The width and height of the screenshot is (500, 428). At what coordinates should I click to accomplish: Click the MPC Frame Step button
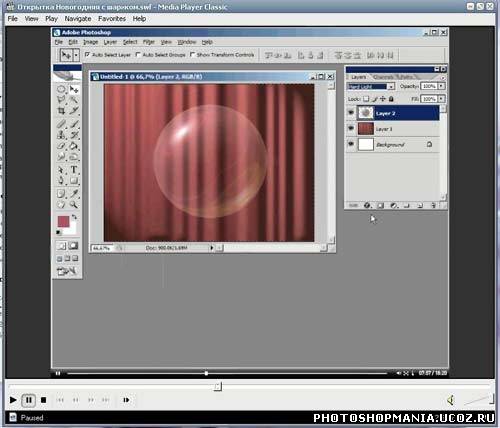[x=126, y=400]
